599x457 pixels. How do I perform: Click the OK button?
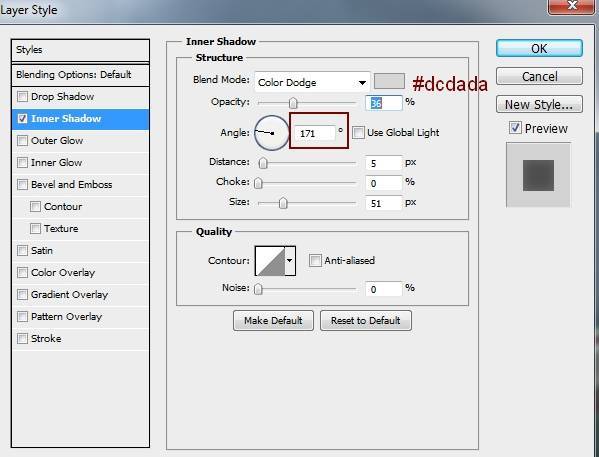pos(539,49)
